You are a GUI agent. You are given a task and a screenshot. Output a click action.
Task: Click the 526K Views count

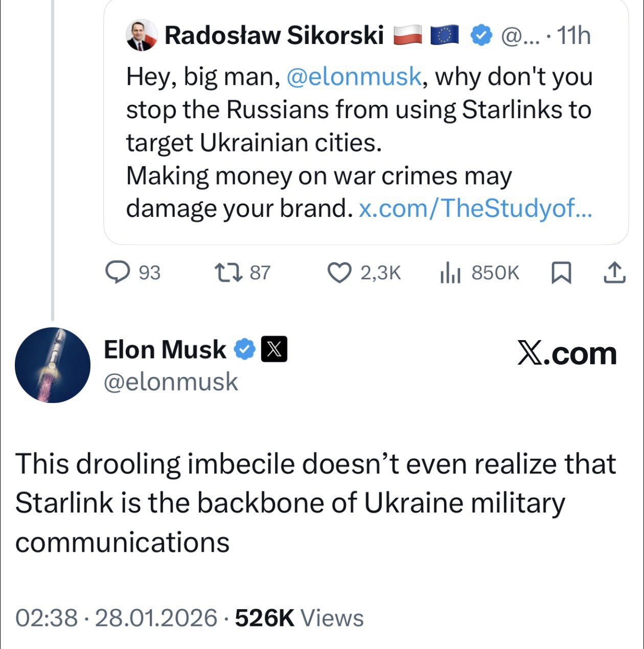[299, 618]
